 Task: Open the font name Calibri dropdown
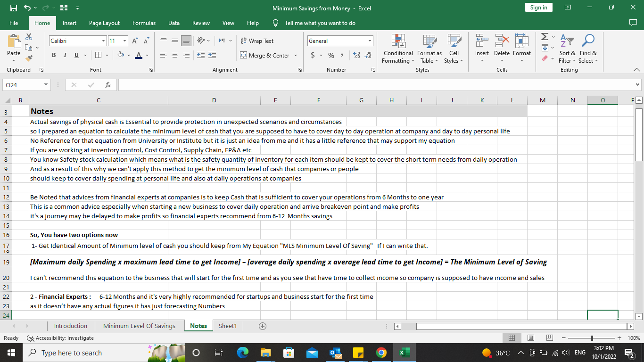(103, 41)
